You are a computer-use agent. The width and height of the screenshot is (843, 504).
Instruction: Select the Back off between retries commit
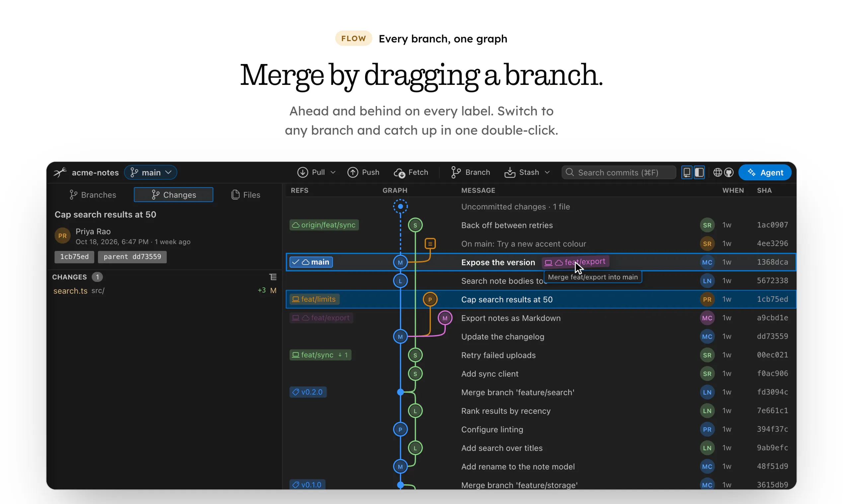pyautogui.click(x=541, y=225)
